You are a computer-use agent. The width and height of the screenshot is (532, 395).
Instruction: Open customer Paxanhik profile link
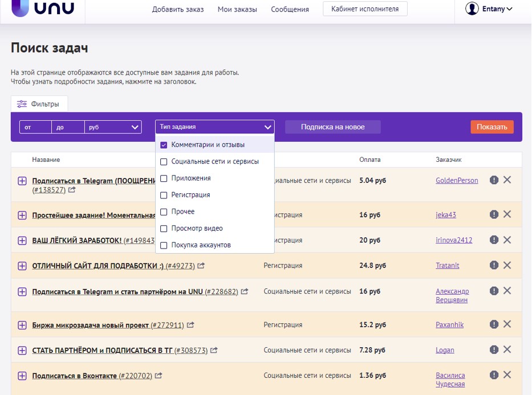(x=449, y=325)
